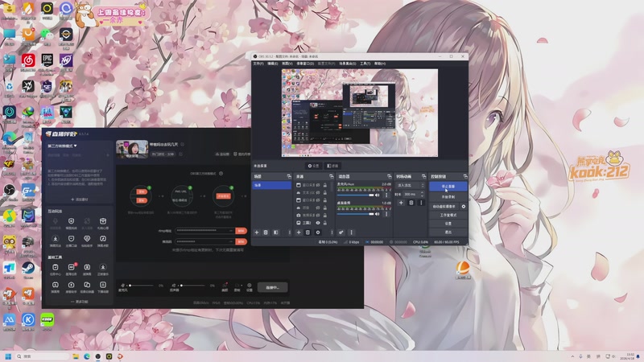Select the 场景 row in Scenes list
The height and width of the screenshot is (362, 644).
tap(271, 185)
